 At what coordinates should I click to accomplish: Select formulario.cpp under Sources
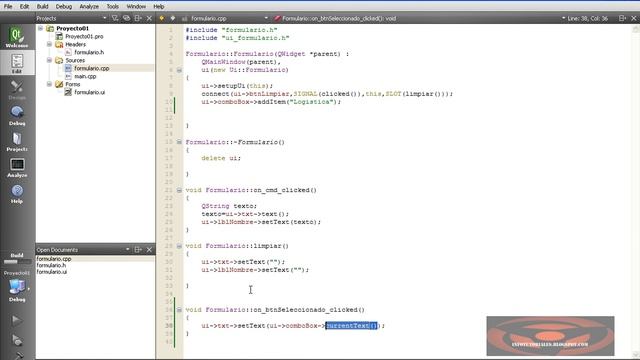[91, 68]
